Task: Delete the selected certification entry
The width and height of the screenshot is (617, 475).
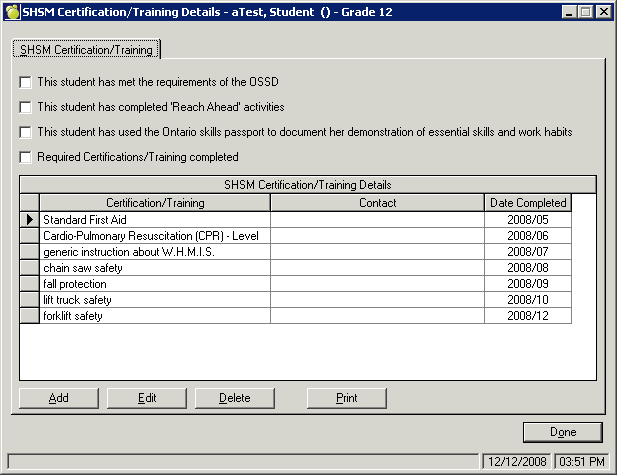Action: [234, 398]
